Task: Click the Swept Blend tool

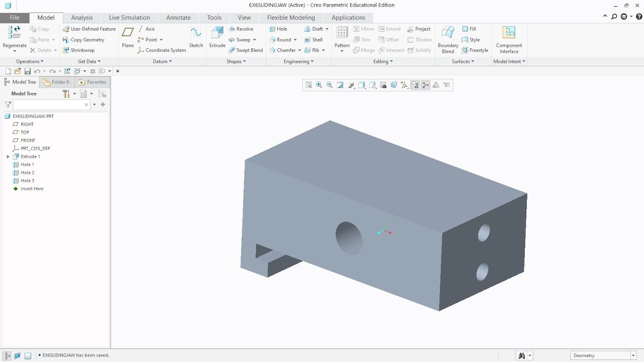Action: click(x=246, y=50)
